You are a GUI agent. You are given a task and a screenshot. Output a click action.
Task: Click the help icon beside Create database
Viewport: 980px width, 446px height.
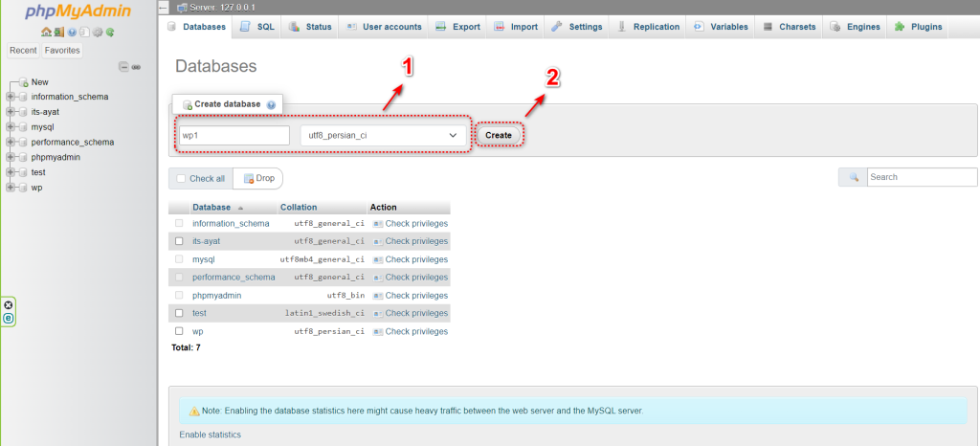tap(271, 105)
